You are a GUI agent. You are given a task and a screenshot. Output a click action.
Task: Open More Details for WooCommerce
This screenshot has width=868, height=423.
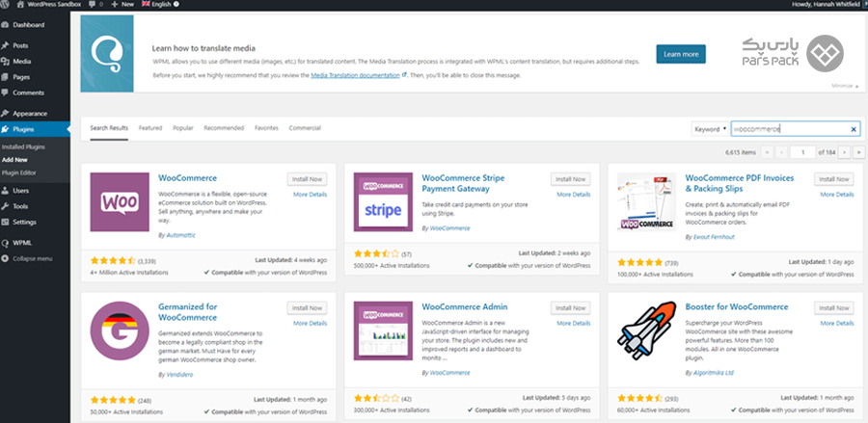(x=310, y=195)
